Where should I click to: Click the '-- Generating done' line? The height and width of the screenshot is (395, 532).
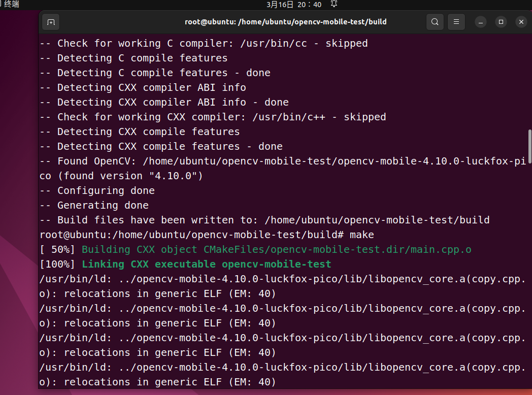pyautogui.click(x=94, y=205)
